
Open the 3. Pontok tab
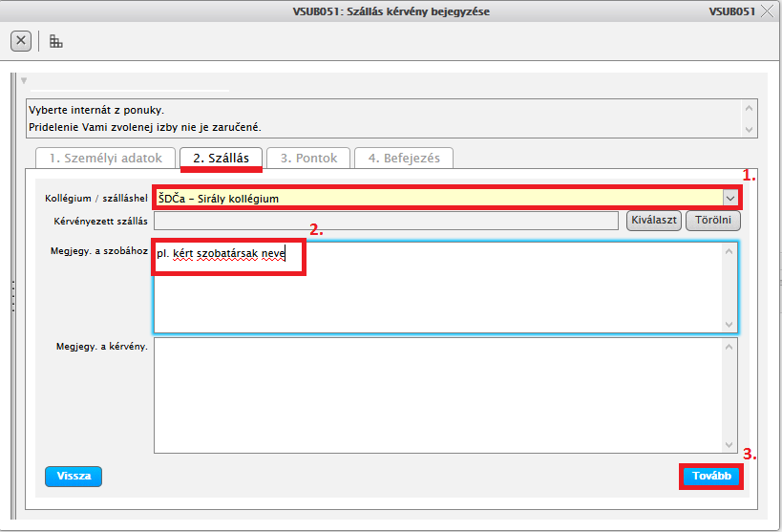[x=308, y=158]
